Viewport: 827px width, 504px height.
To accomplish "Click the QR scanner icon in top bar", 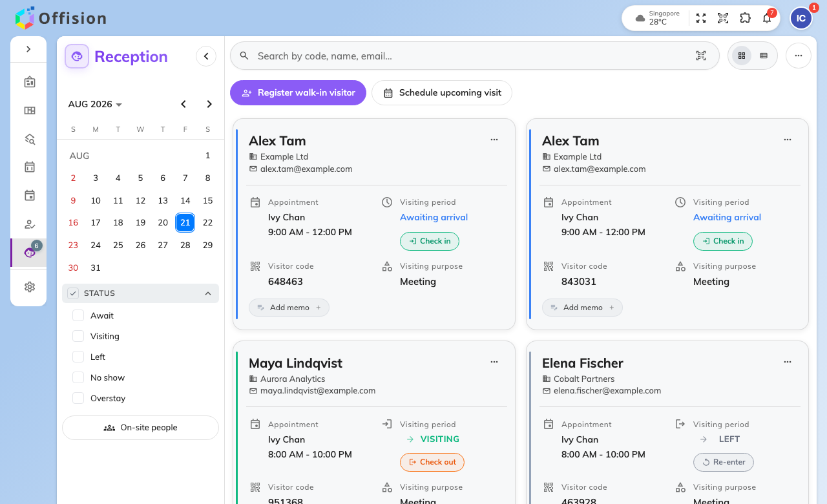I will click(x=723, y=18).
